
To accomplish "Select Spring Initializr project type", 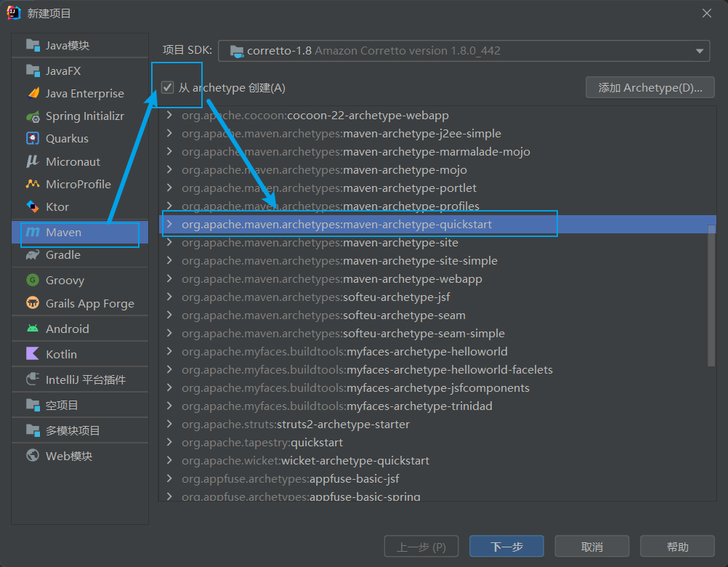I will [x=80, y=116].
